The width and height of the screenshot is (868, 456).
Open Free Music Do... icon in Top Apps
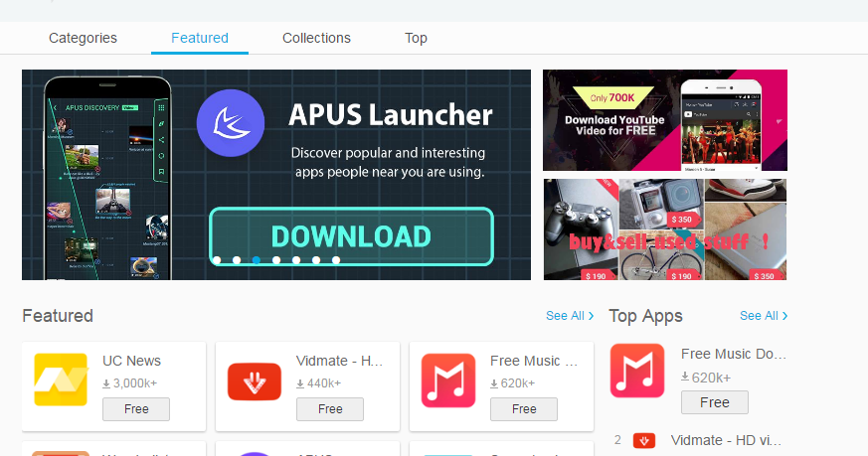tap(637, 371)
